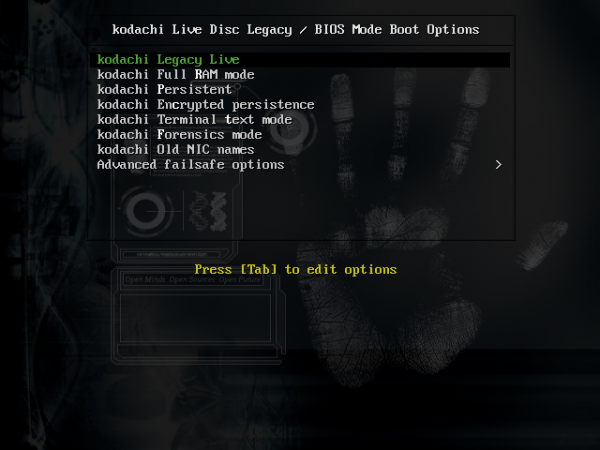600x450 pixels.
Task: Click the Open Minds Open Sources slogan
Action: 193,280
